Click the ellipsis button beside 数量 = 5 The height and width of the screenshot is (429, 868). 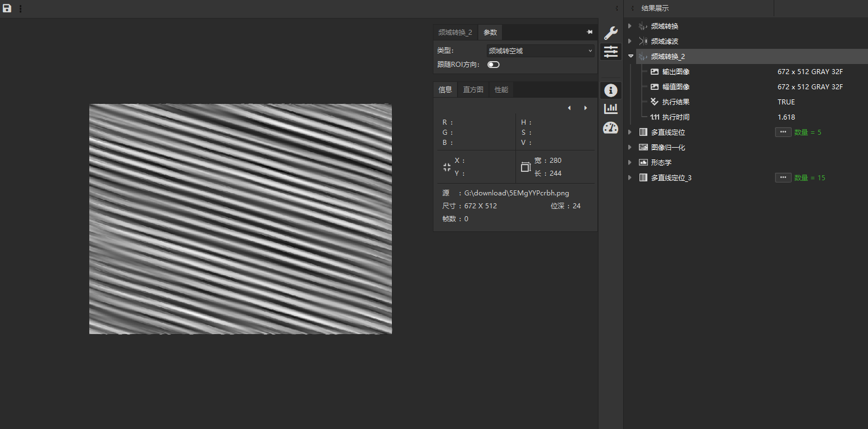click(783, 132)
